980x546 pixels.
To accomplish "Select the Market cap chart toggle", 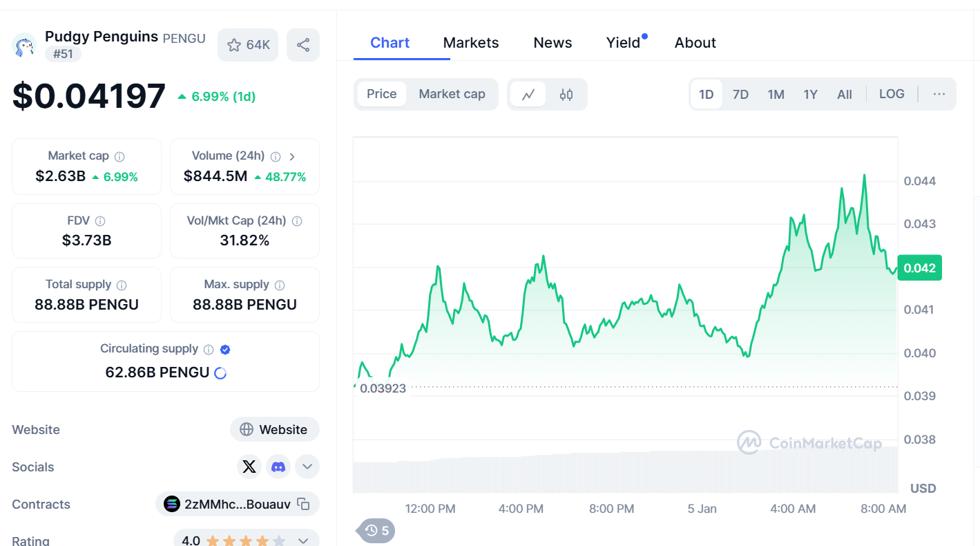I will [452, 94].
